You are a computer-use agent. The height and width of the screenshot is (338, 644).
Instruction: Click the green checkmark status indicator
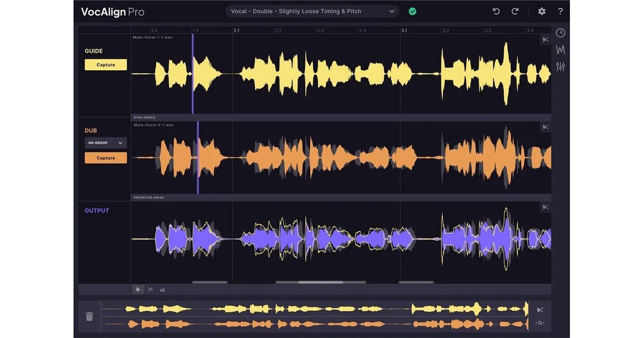[412, 11]
